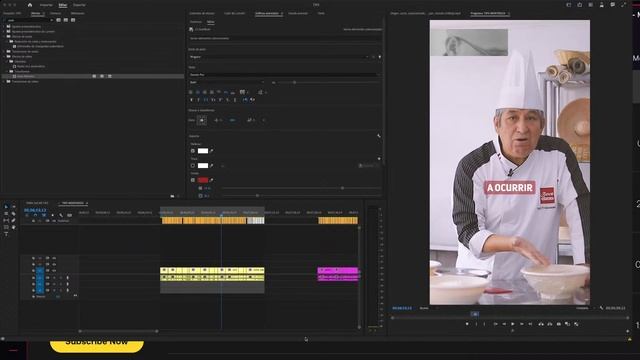
Task: Filter by YUV effects icon
Action: [73, 20]
